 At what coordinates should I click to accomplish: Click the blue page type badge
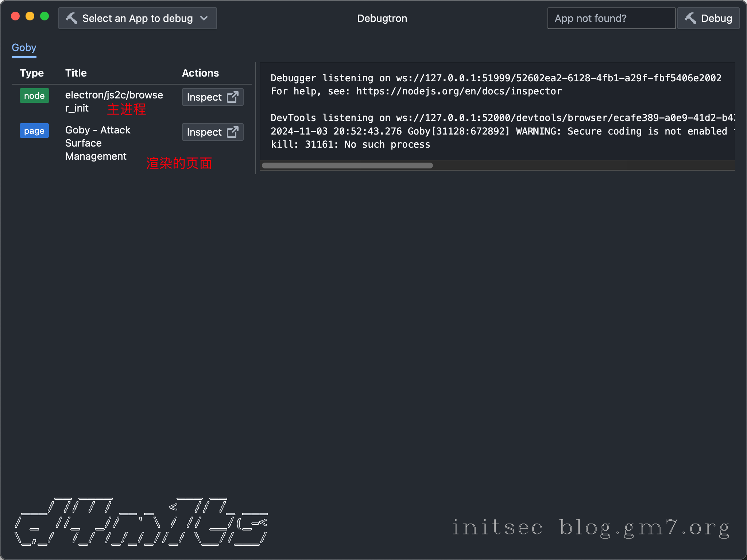click(x=34, y=131)
